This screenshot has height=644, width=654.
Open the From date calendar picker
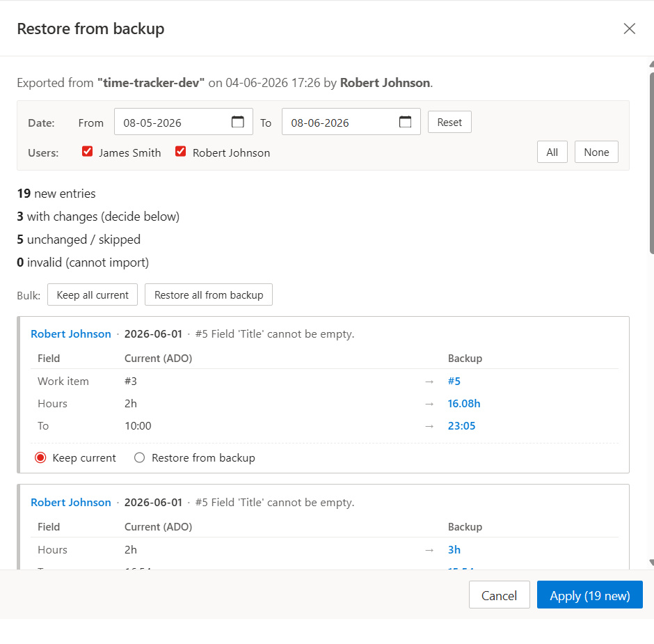(x=237, y=122)
